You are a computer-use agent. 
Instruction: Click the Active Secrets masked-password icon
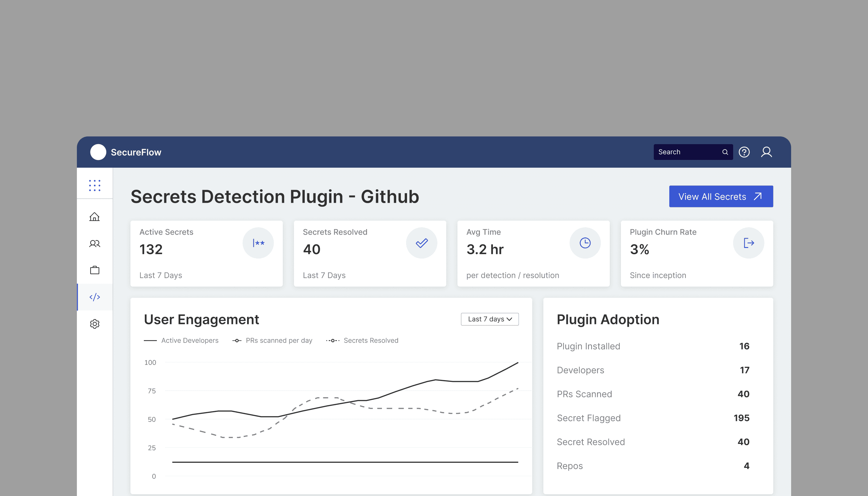pos(258,243)
